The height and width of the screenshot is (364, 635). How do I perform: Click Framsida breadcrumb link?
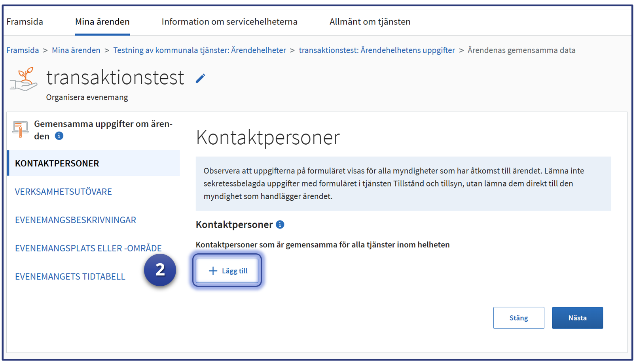[23, 50]
